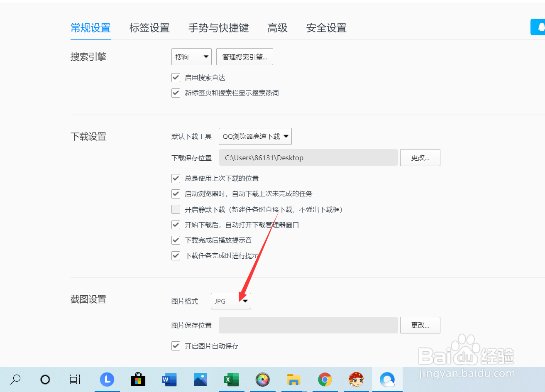
Task: Open the Microsoft Store icon
Action: (138, 380)
